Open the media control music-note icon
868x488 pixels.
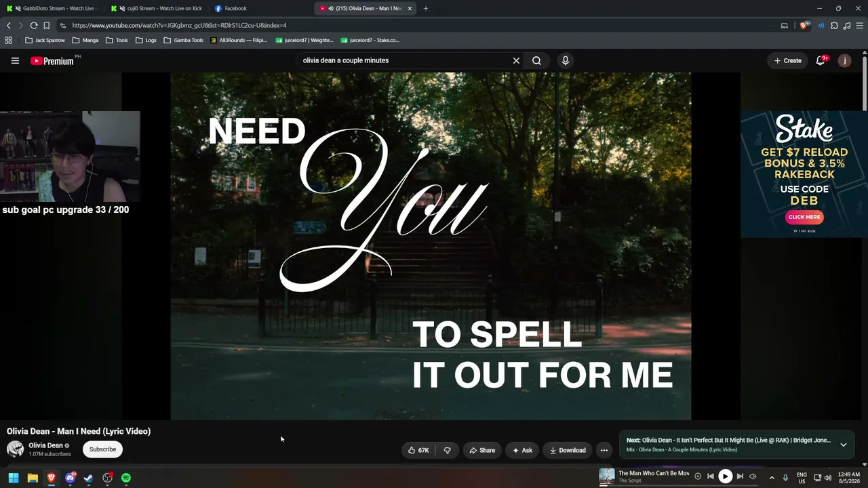click(847, 25)
